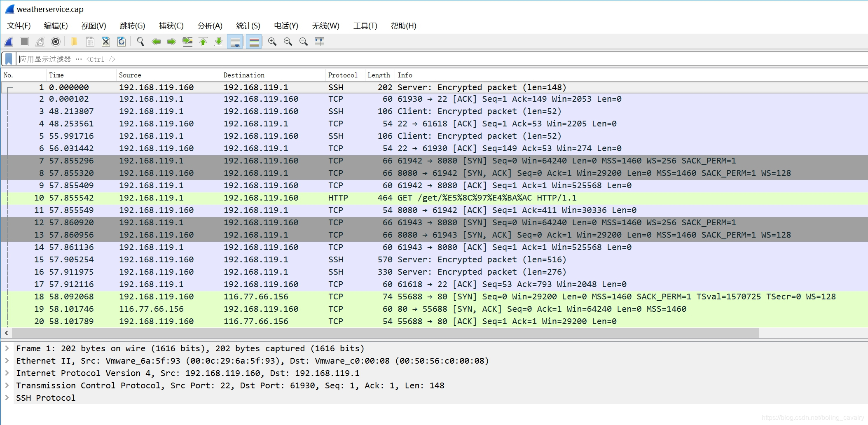Stop the running packet capture
Screen dimensions: 868x425
pyautogui.click(x=24, y=42)
